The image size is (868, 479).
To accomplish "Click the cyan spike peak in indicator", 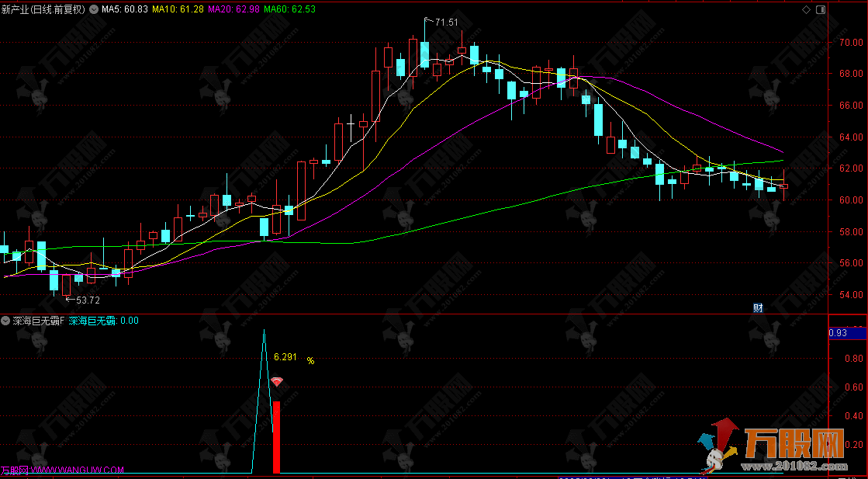I will tap(264, 331).
